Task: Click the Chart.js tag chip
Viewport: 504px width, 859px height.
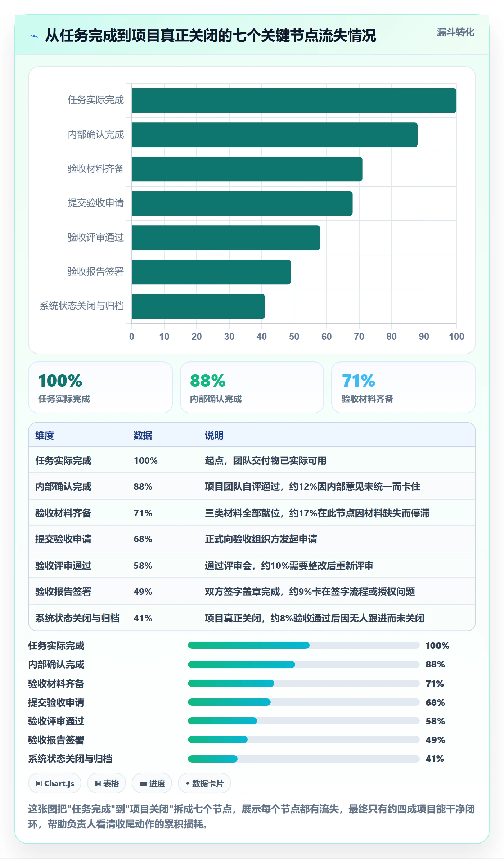Action: pyautogui.click(x=55, y=783)
